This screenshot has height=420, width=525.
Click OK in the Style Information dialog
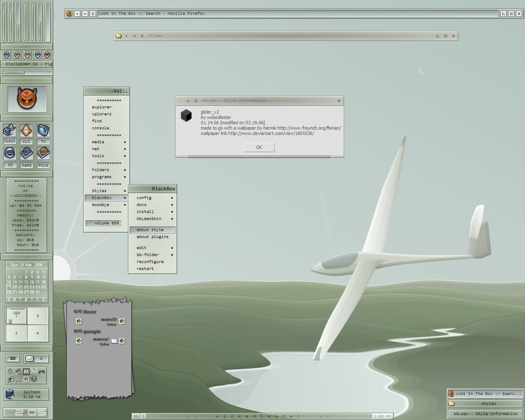coord(259,147)
